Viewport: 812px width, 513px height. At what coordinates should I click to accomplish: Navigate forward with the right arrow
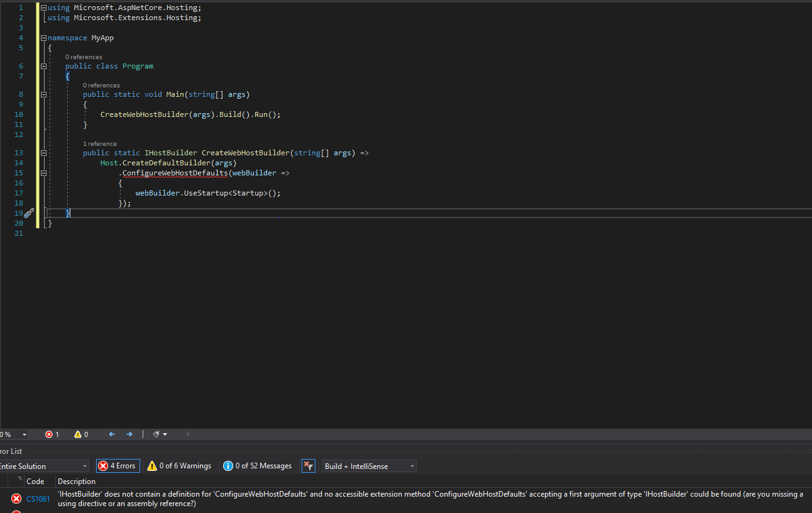129,434
